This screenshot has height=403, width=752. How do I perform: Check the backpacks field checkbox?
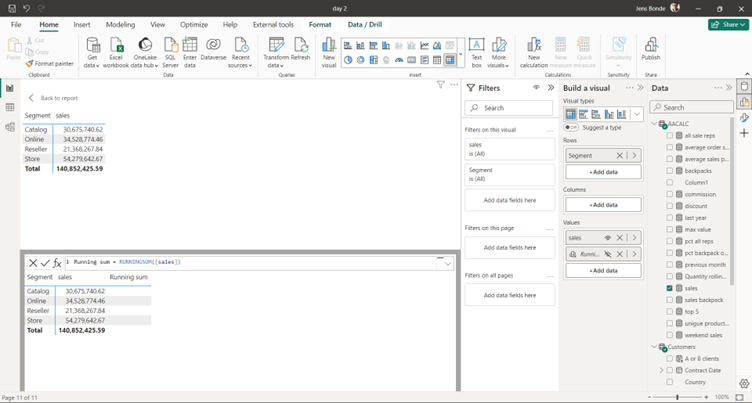pos(670,171)
